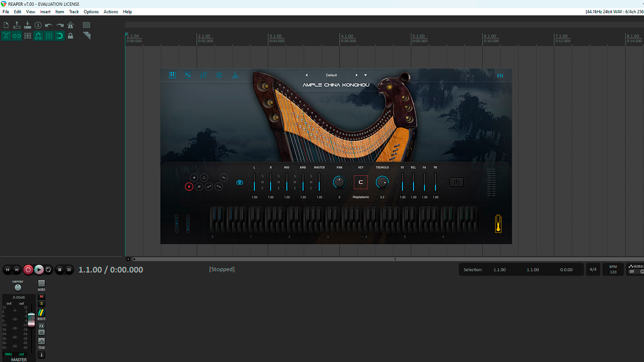Click the 4/4 time signature box
The image size is (644, 362).
[593, 270]
